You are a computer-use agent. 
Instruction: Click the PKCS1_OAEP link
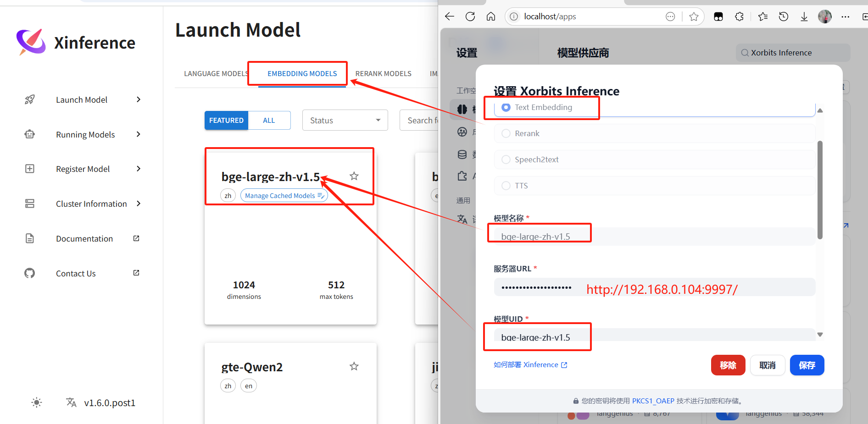coord(653,401)
